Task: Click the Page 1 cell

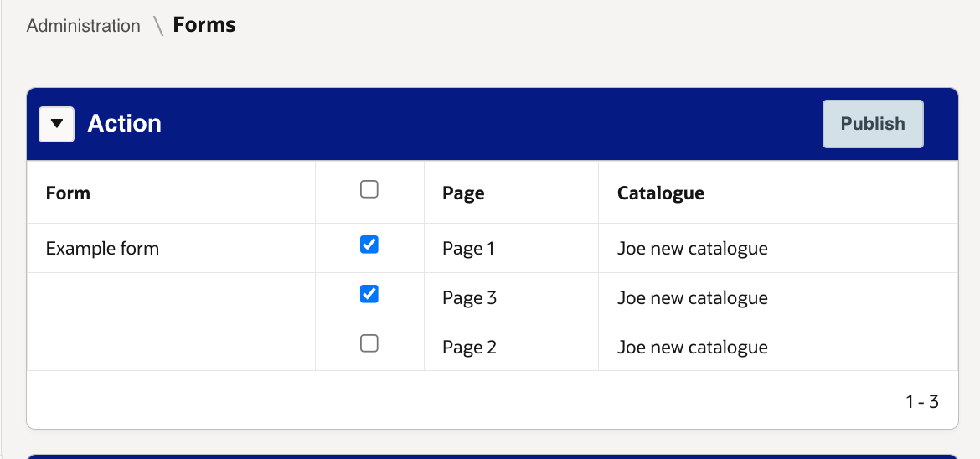Action: pos(468,249)
